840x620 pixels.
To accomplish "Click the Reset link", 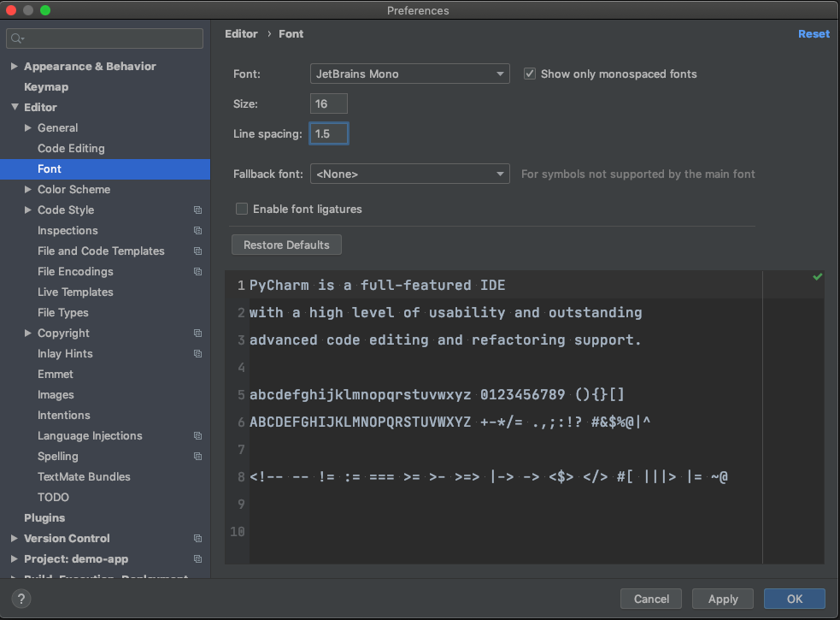I will [x=814, y=33].
